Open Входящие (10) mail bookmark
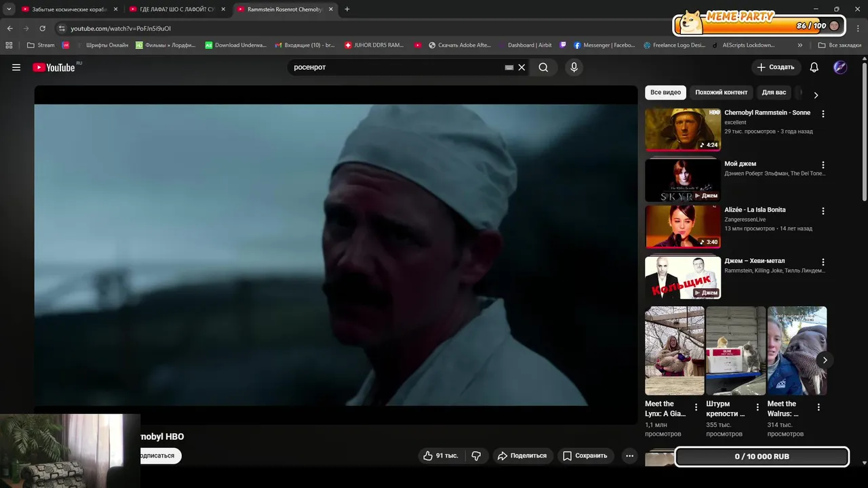Image resolution: width=868 pixels, height=488 pixels. (x=305, y=45)
